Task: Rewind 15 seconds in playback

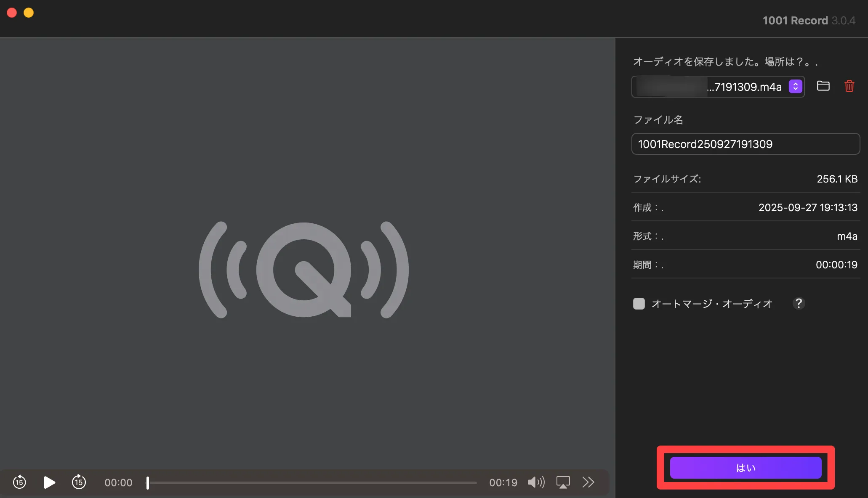Action: pos(19,482)
